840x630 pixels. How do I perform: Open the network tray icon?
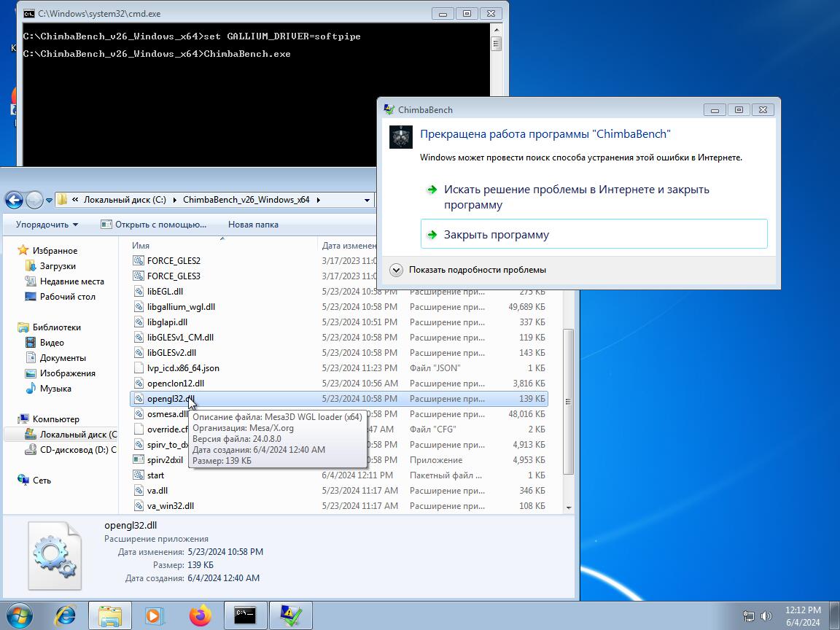749,616
